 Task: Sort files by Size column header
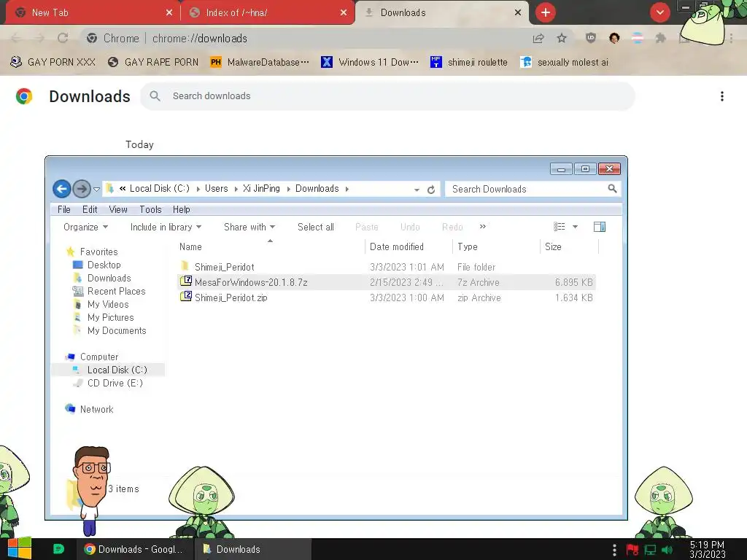click(x=569, y=246)
